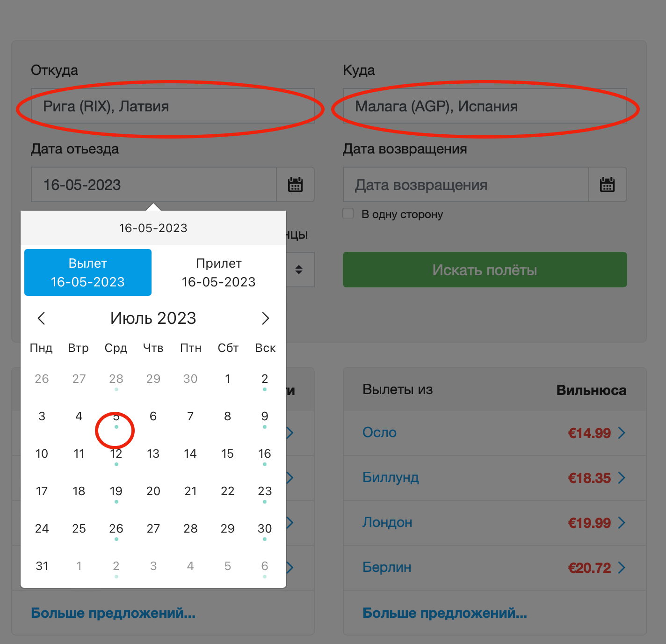Image resolution: width=666 pixels, height=644 pixels.
Task: Open the passengers stepper dropdown arrows
Action: 299,270
